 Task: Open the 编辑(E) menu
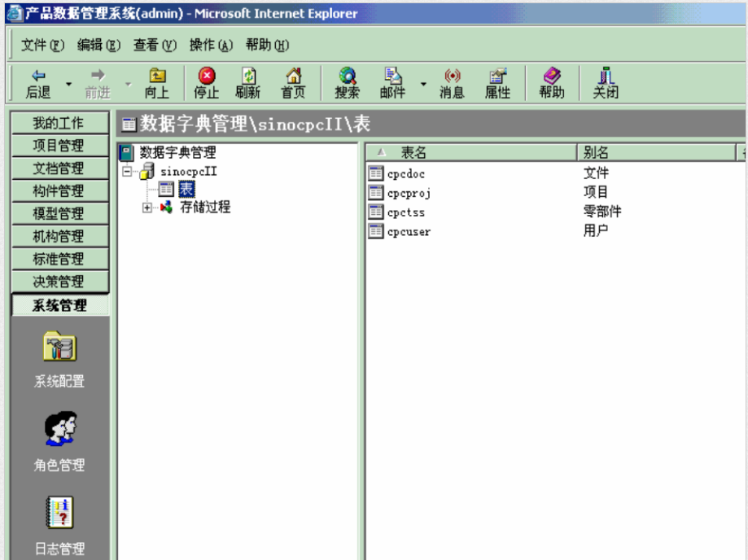coord(98,45)
